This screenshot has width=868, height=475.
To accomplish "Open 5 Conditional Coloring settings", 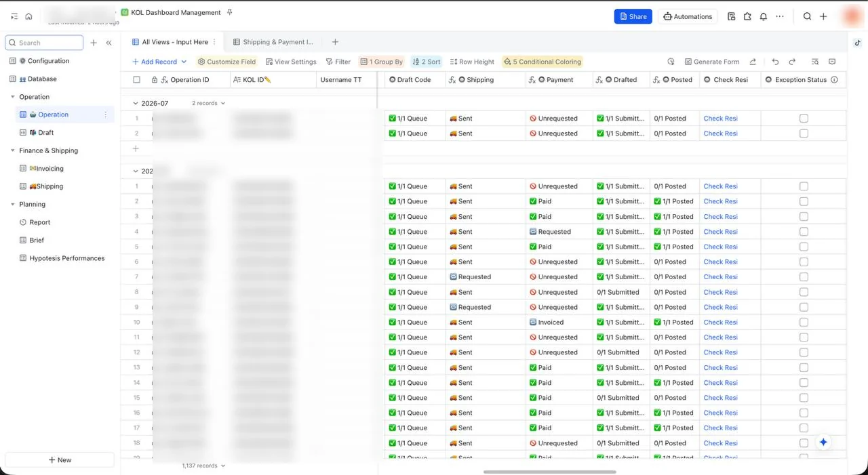I will [x=542, y=62].
